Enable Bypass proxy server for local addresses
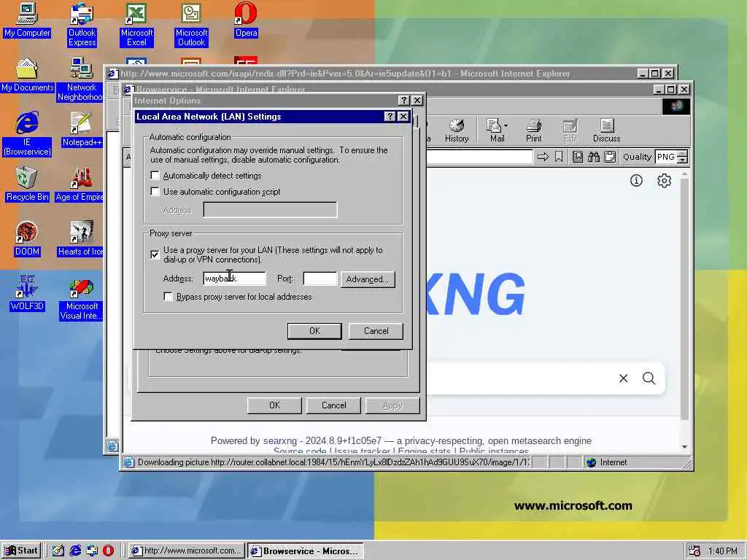This screenshot has height=560, width=747. click(169, 297)
